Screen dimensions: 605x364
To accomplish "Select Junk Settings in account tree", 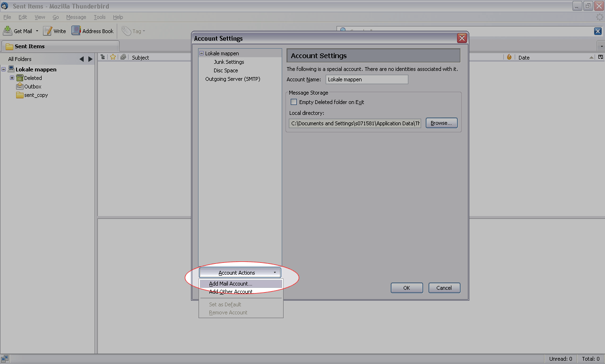I will [229, 62].
